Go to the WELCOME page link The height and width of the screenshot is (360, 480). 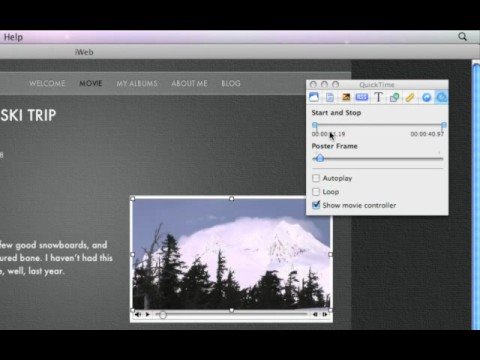[x=47, y=83]
